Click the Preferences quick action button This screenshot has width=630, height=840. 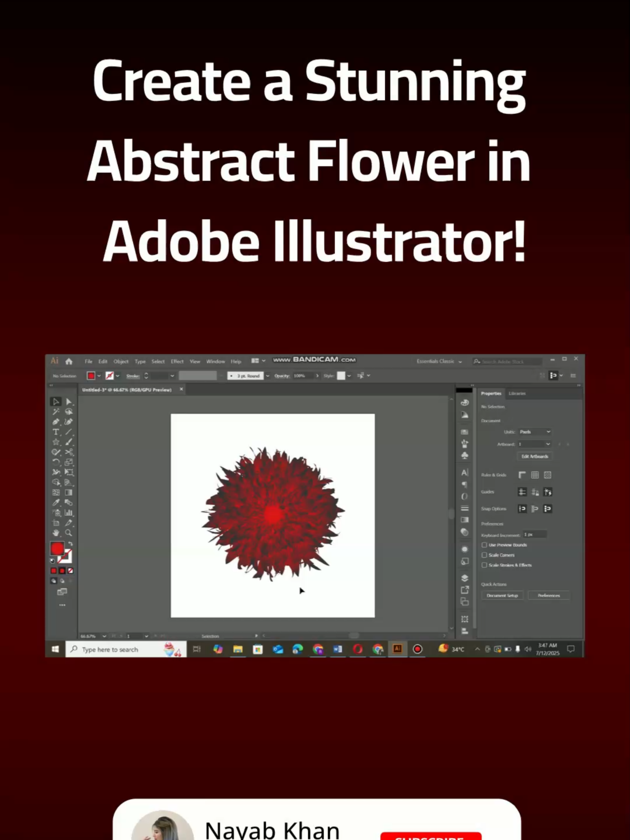[x=549, y=596]
